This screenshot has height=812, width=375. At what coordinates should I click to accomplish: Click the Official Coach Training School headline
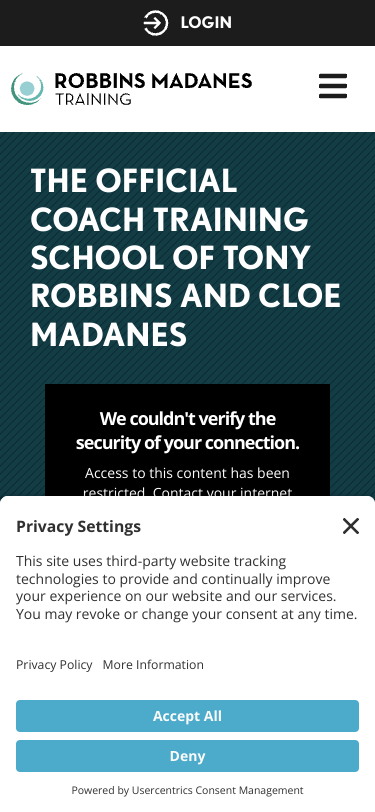[186, 257]
